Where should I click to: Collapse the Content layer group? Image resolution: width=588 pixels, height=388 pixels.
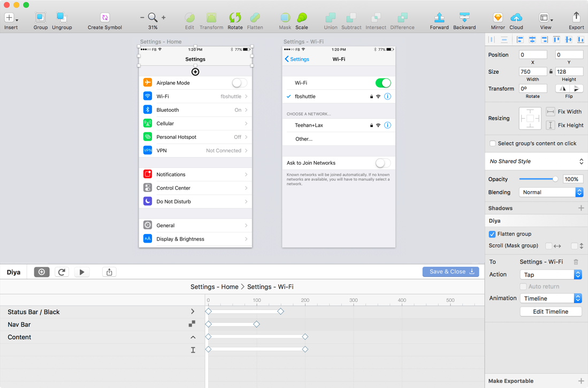[x=193, y=337]
